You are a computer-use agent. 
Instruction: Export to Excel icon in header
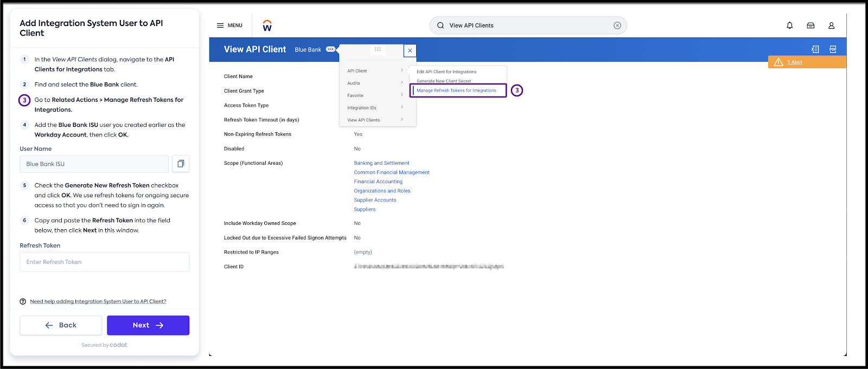(815, 49)
